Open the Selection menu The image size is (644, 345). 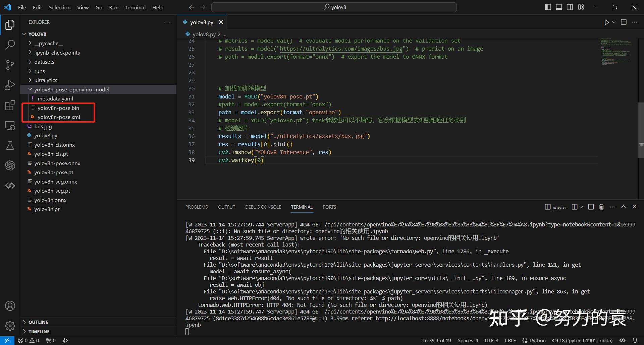59,7
